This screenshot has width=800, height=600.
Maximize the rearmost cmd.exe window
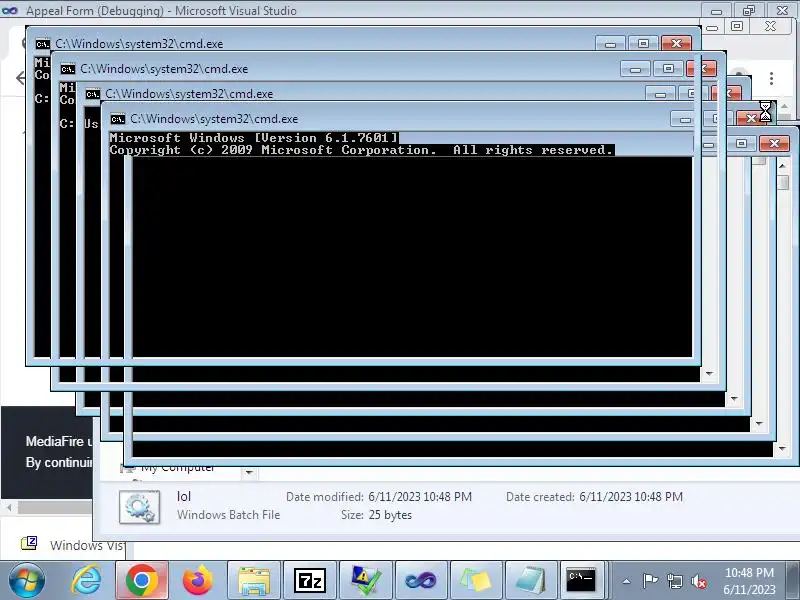point(643,43)
